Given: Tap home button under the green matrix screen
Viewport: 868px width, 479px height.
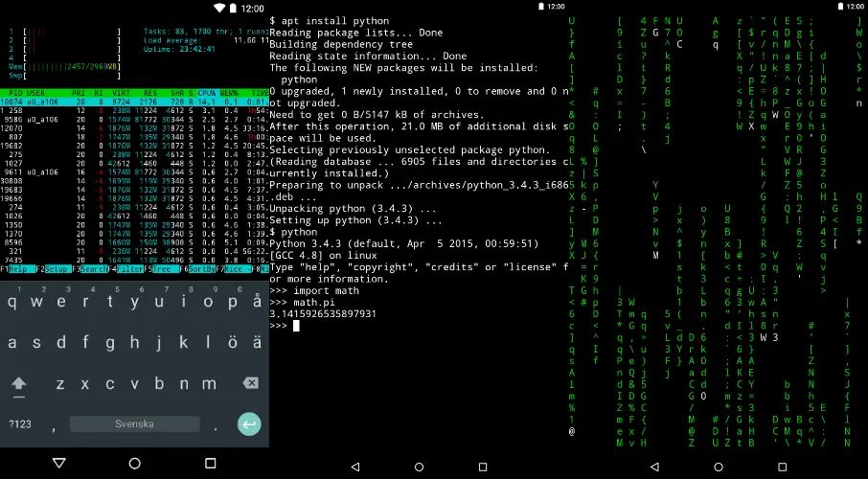Looking at the screenshot, I should (718, 468).
